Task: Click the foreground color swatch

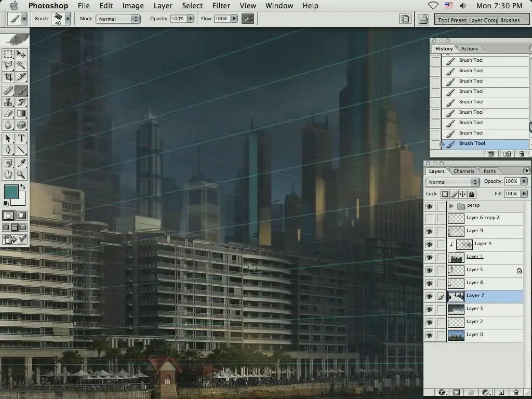Action: tap(11, 192)
